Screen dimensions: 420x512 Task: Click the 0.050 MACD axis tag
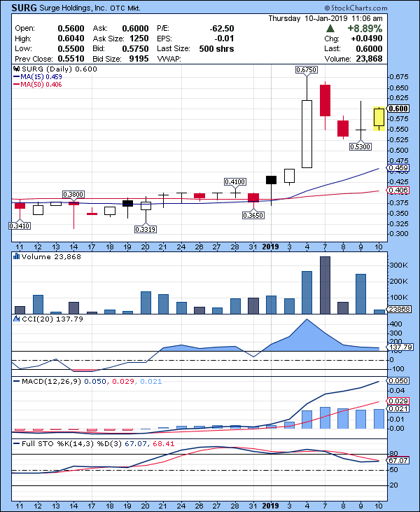[x=398, y=381]
